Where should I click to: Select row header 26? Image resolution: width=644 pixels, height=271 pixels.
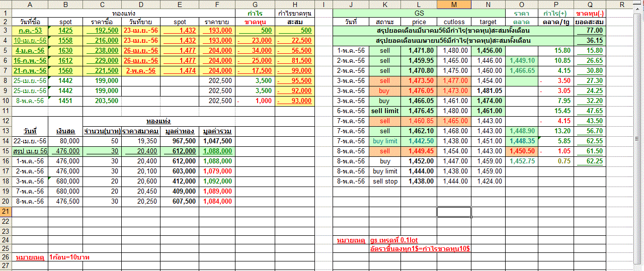click(6, 257)
